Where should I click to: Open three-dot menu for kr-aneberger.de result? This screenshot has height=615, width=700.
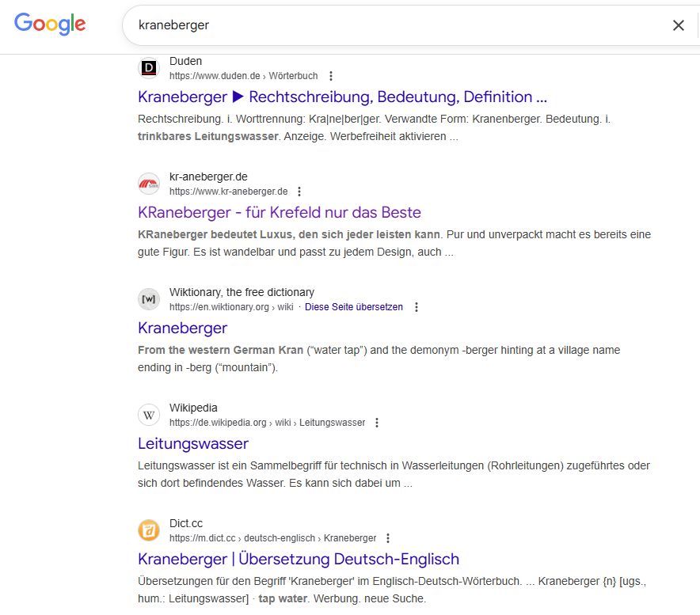click(x=299, y=192)
